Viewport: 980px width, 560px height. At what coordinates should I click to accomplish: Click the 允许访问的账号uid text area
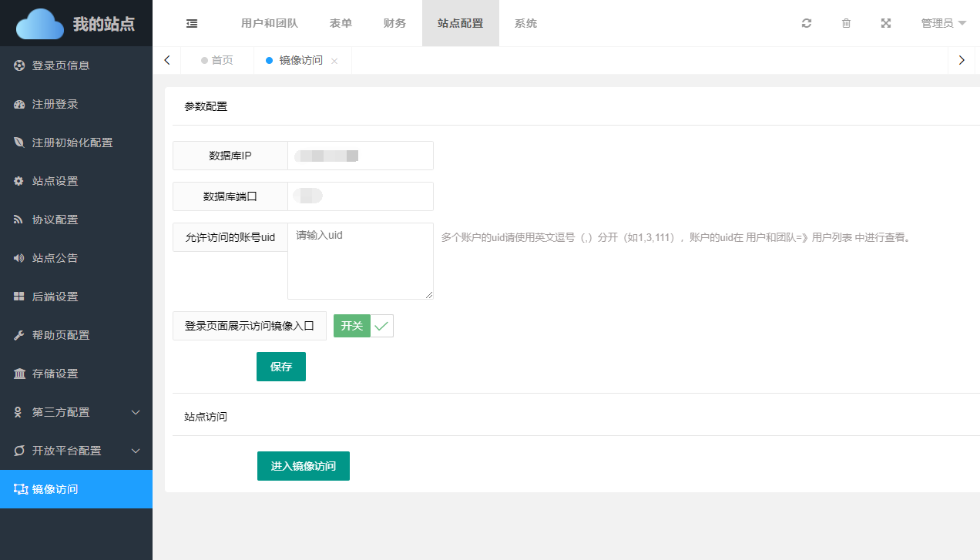coord(360,260)
